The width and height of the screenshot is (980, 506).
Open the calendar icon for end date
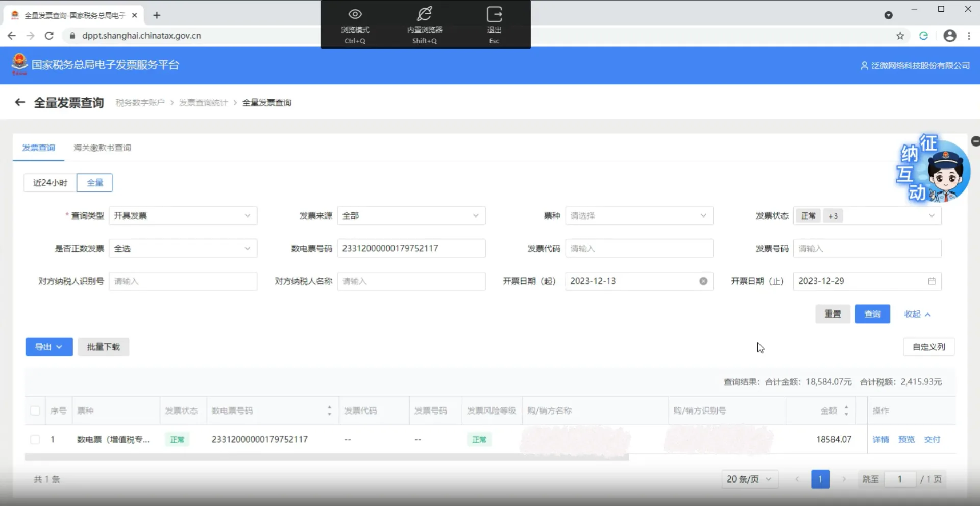[x=932, y=281]
